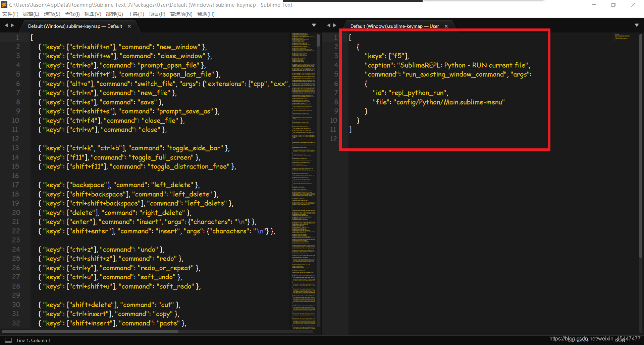Open the right pane's tab overflow dropdown arrow

[x=637, y=25]
